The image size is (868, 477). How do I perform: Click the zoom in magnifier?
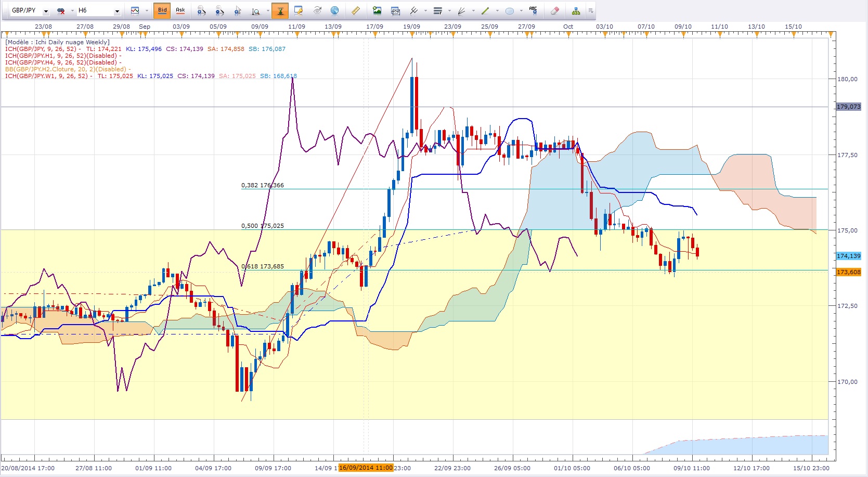point(202,10)
